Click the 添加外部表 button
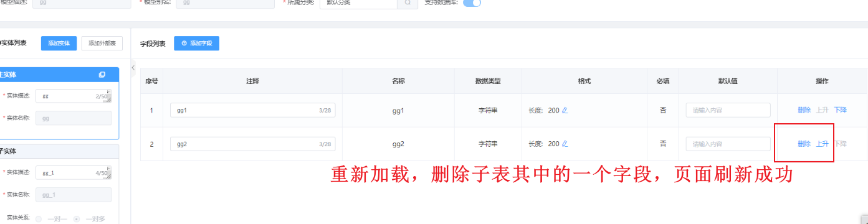Image resolution: width=868 pixels, height=224 pixels. 102,43
